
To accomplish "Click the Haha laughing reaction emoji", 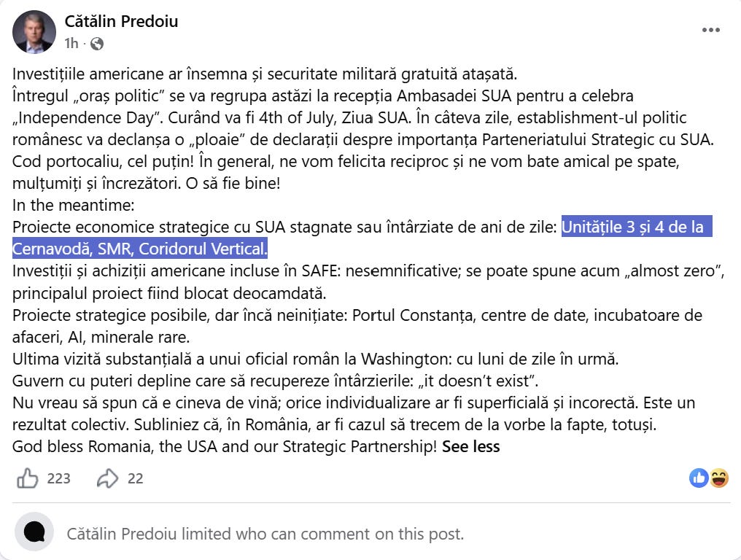I will point(719,478).
